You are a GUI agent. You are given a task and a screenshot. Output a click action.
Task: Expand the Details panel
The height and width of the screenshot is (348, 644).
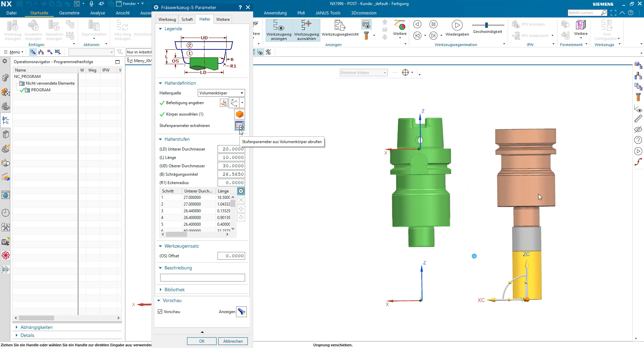pyautogui.click(x=17, y=335)
